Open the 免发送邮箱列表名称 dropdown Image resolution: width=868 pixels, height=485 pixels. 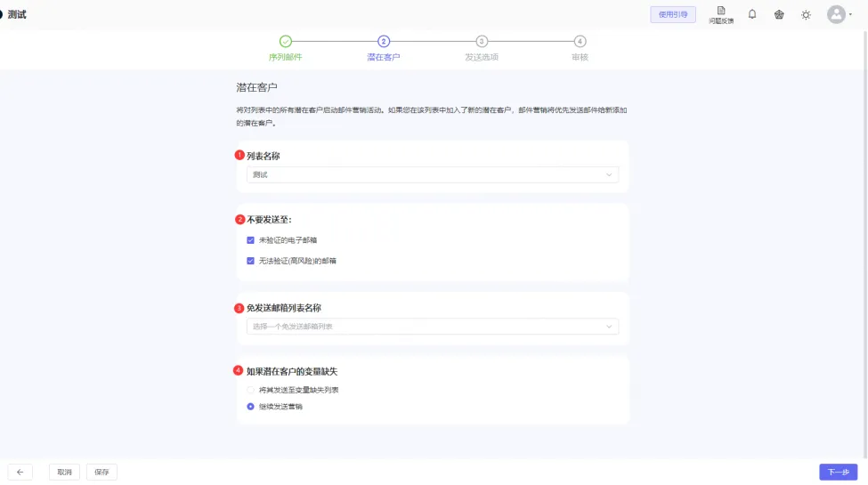(x=432, y=327)
